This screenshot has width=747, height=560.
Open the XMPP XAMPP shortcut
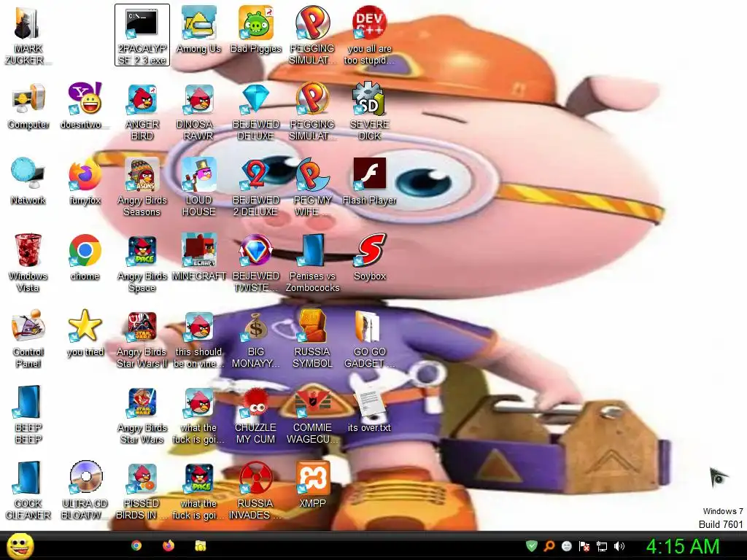[x=312, y=485]
